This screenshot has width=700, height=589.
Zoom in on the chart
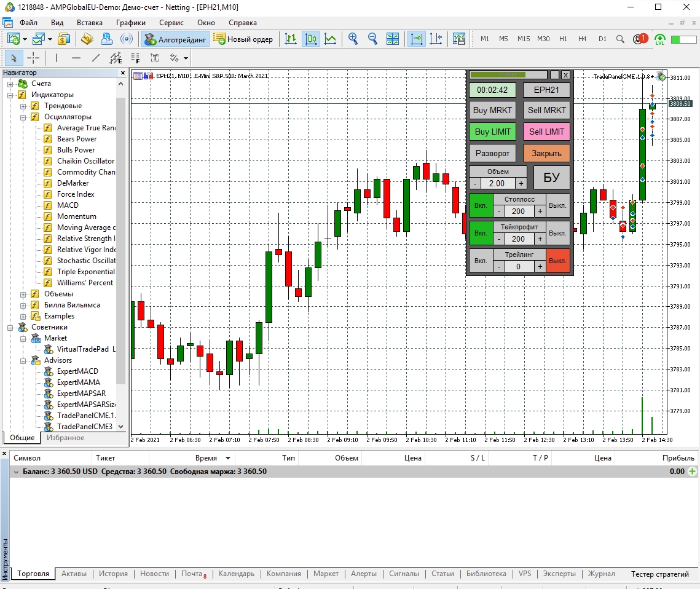[x=353, y=39]
